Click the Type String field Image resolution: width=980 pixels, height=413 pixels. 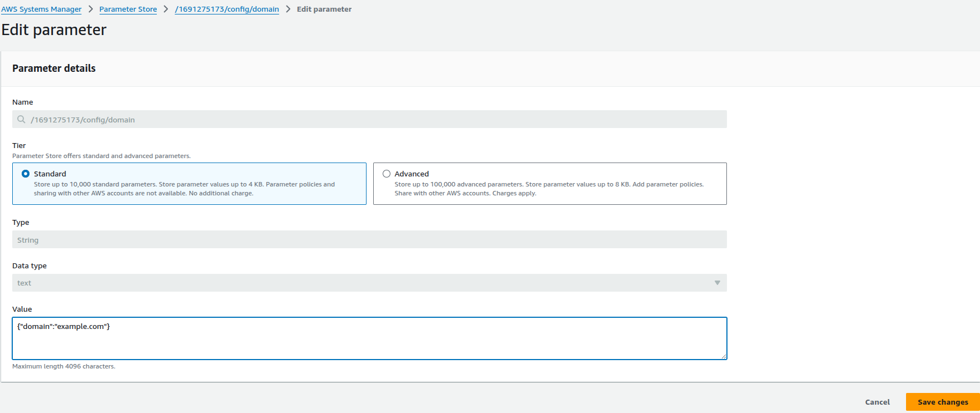369,240
